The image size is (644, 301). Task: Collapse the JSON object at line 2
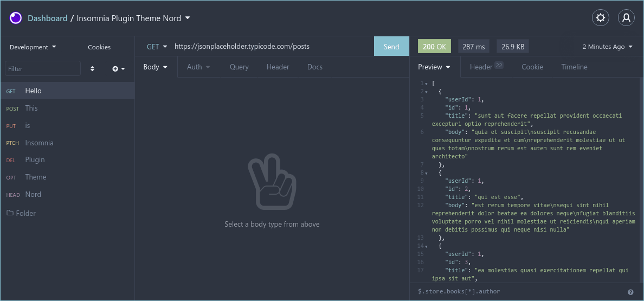point(426,92)
